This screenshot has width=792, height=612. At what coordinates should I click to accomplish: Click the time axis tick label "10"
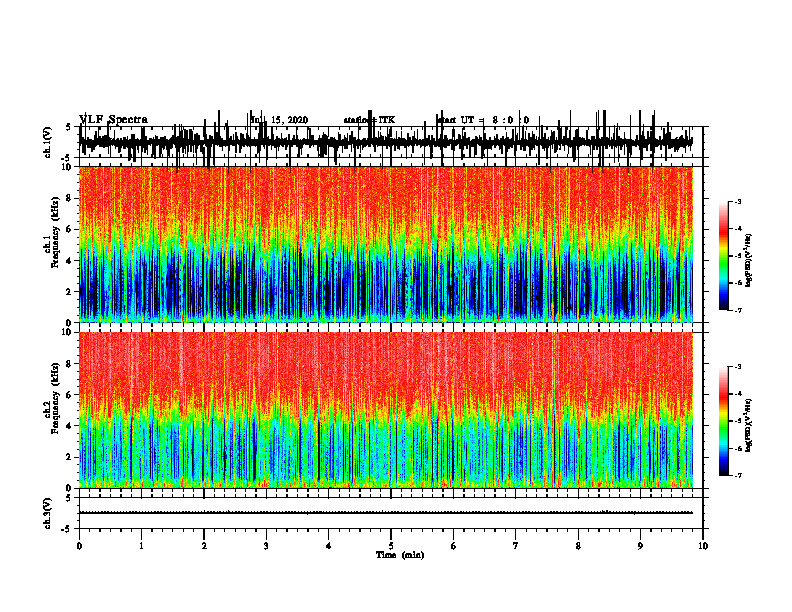703,546
